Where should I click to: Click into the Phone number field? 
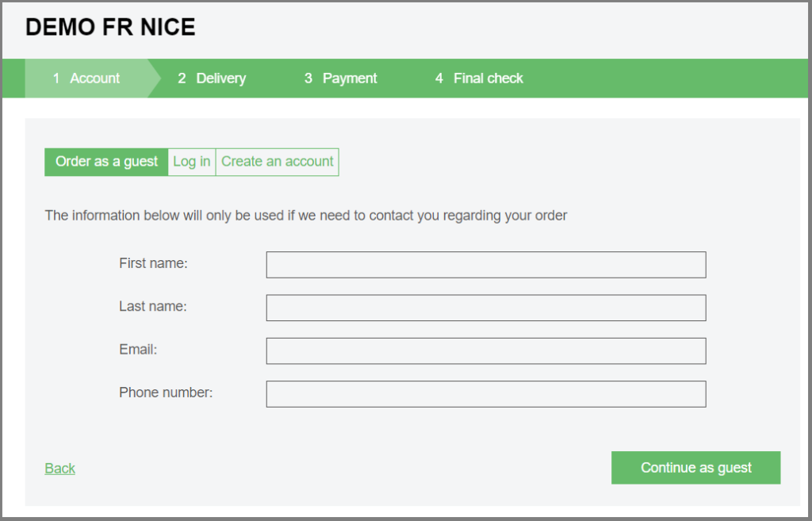pos(486,394)
